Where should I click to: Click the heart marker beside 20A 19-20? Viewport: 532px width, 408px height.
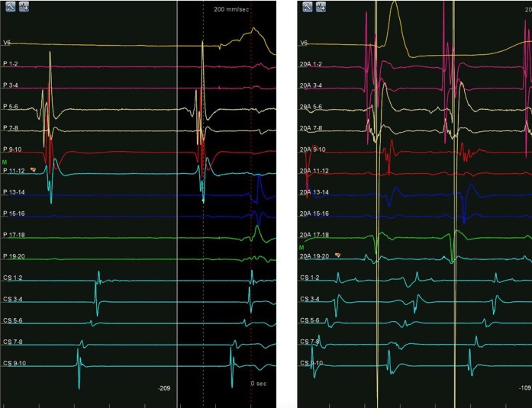(x=337, y=255)
